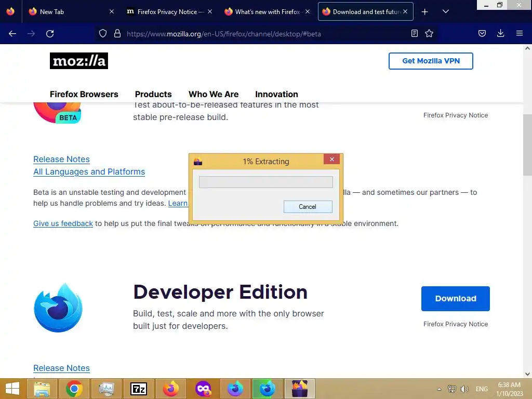The image size is (532, 399).
Task: Open the system monitor taskbar icon
Action: point(106,389)
